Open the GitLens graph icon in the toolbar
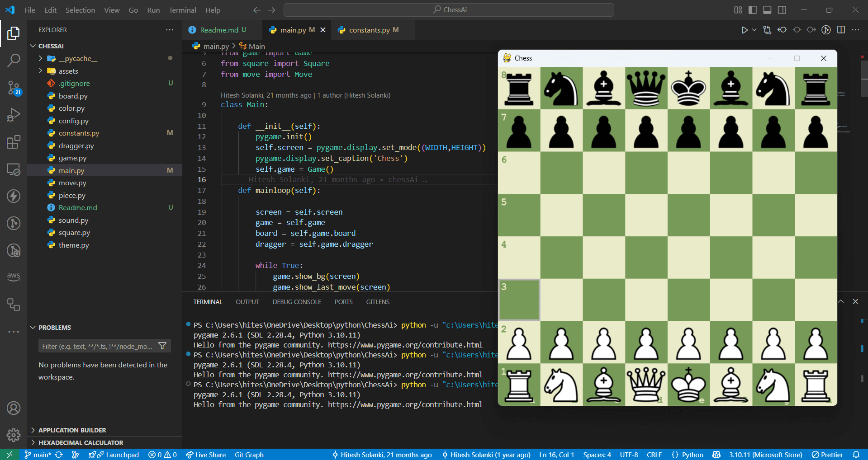868x460 pixels. click(x=825, y=30)
